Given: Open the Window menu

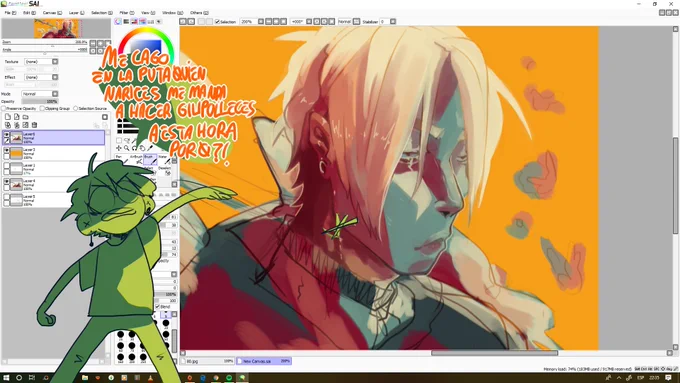Looking at the screenshot, I should pyautogui.click(x=172, y=13).
